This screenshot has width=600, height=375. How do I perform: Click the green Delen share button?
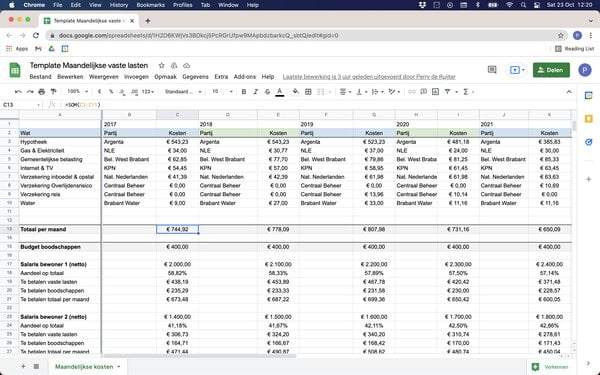[x=551, y=70]
